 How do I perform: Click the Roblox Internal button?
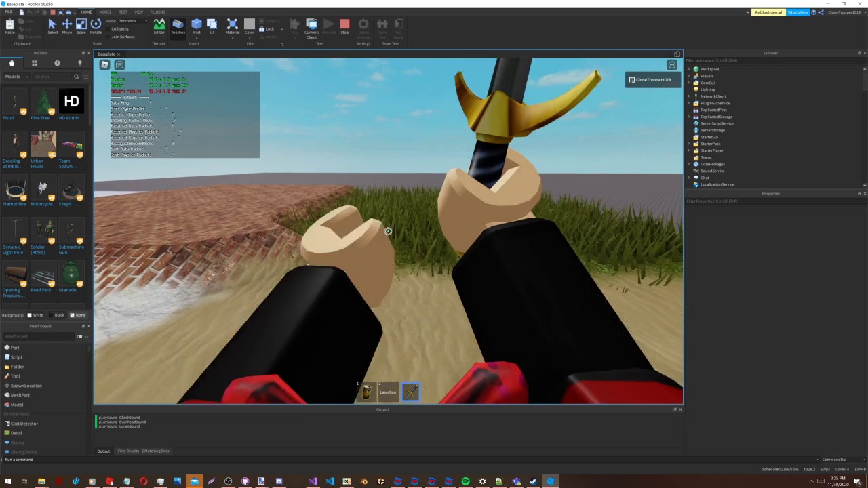click(x=768, y=12)
